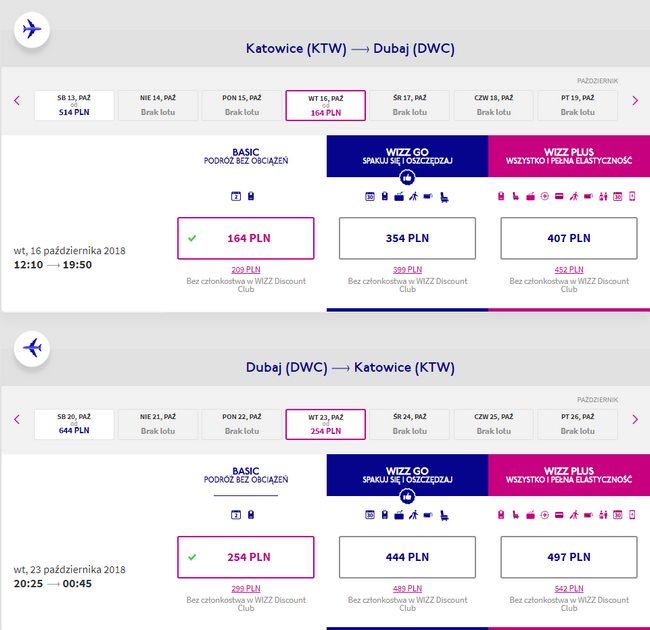Viewport: 650px width, 630px height.
Task: Pick the 444 PLN WIZZ GO return fare
Action: pos(407,557)
